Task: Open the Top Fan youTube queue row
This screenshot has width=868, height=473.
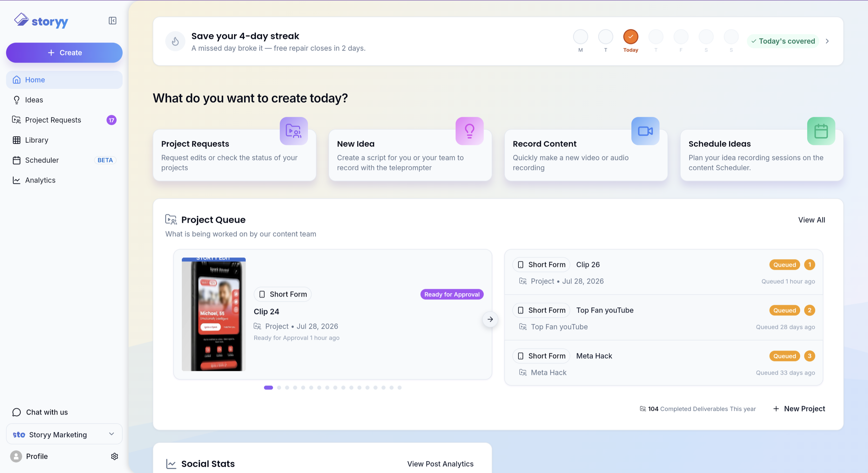Action: [x=664, y=318]
